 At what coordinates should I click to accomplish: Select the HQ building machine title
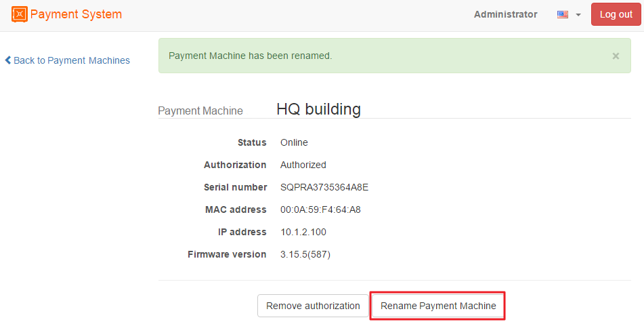[x=318, y=109]
